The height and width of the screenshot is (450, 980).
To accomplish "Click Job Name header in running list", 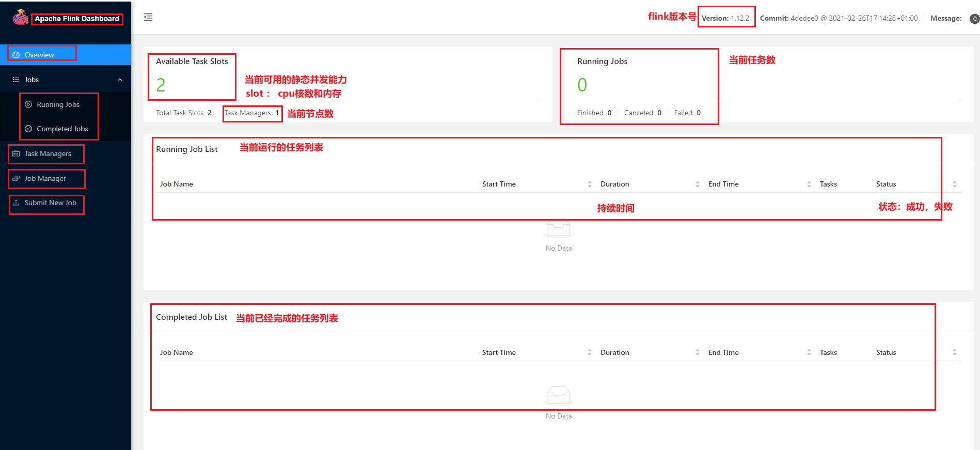I will click(177, 184).
